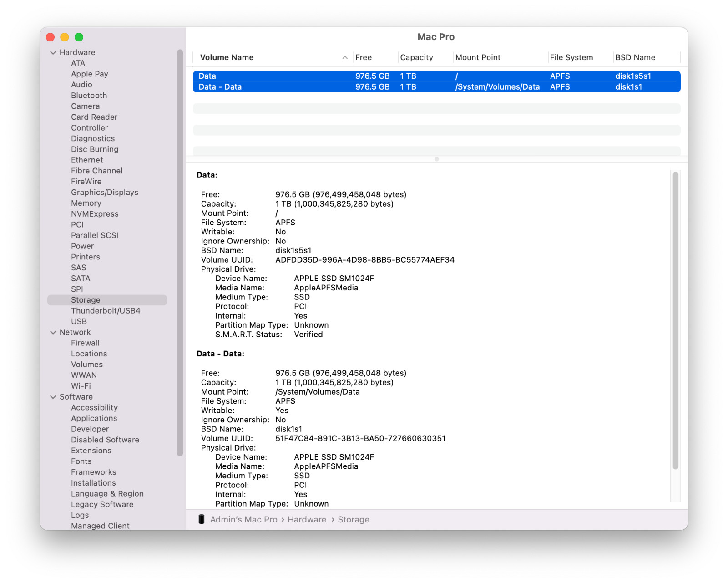This screenshot has height=583, width=728.
Task: Click the Volume Name sort arrow
Action: [345, 57]
